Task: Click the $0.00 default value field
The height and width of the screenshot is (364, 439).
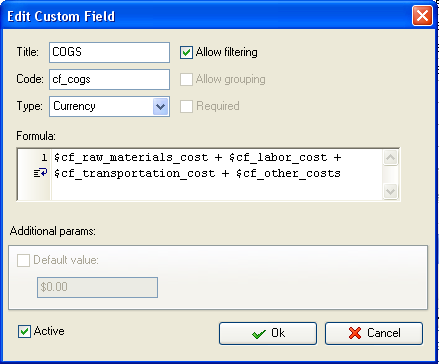Action: [x=97, y=287]
